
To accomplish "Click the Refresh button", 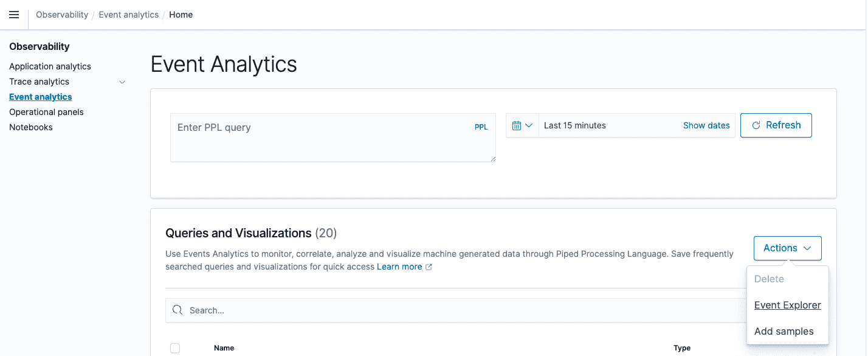I will [x=776, y=125].
